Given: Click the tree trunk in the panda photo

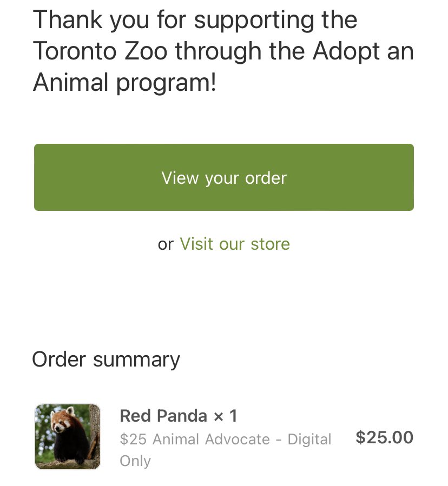Looking at the screenshot, I should click(95, 434).
